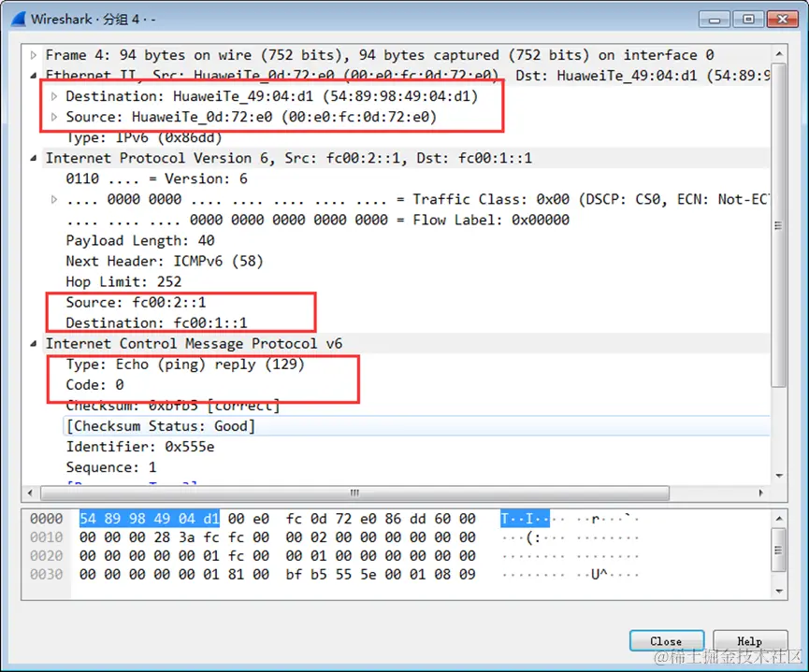The height and width of the screenshot is (672, 809).
Task: Collapse Internet Protocol Version 6 section
Action: click(34, 158)
